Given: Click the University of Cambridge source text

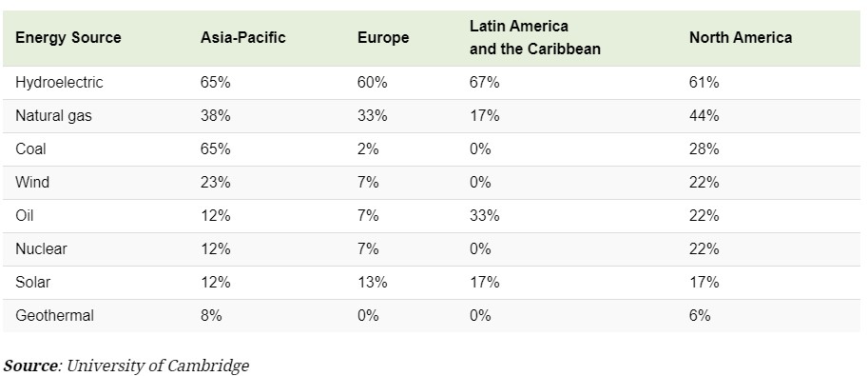Looking at the screenshot, I should click(x=158, y=366).
